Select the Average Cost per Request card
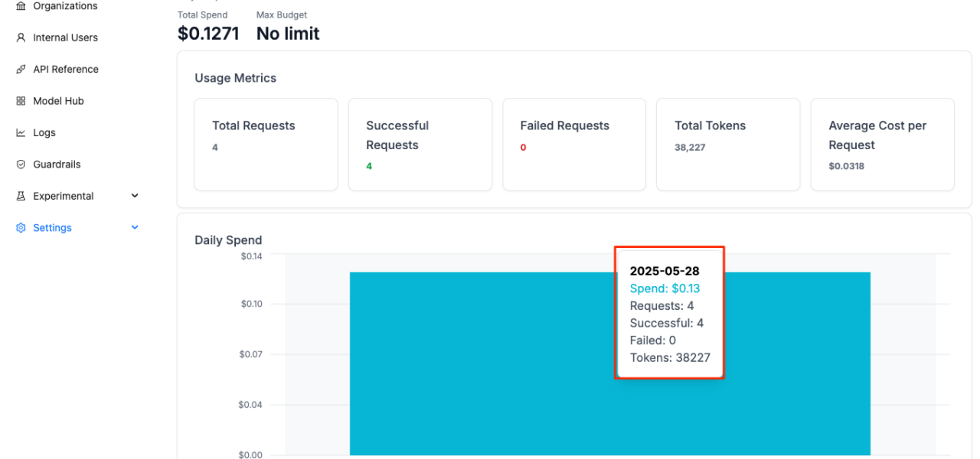980x459 pixels. 882,144
